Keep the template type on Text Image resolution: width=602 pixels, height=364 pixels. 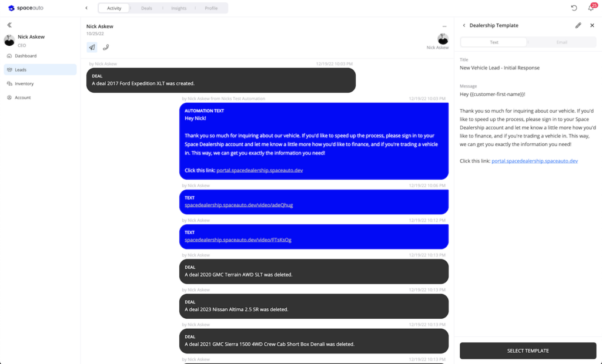pyautogui.click(x=494, y=42)
